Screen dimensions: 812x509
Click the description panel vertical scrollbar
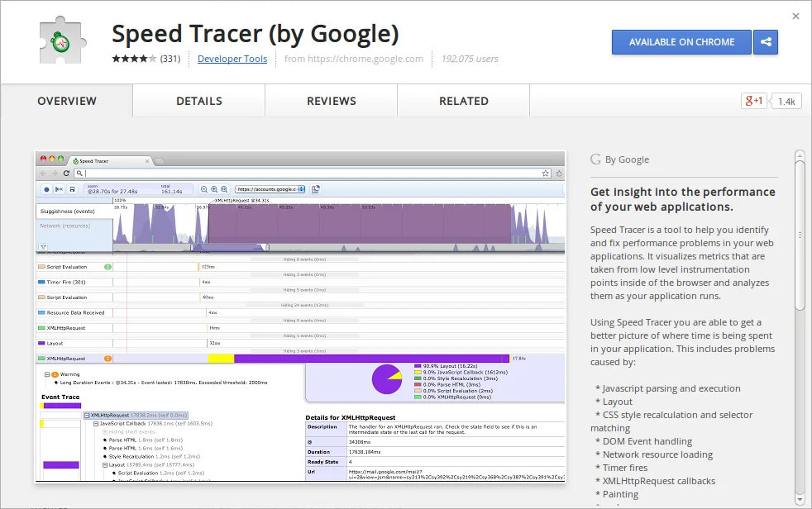(x=800, y=235)
